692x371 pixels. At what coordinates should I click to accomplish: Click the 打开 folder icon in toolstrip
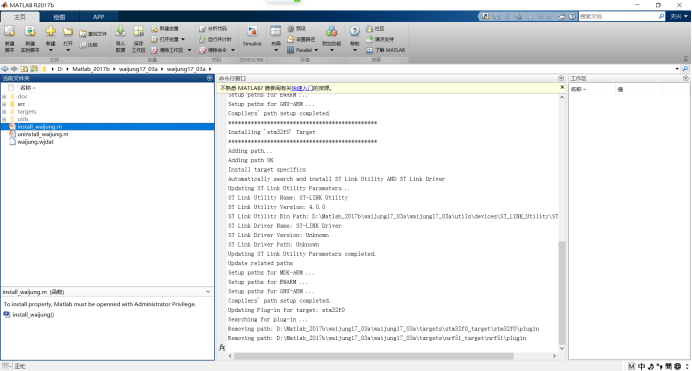pyautogui.click(x=68, y=32)
